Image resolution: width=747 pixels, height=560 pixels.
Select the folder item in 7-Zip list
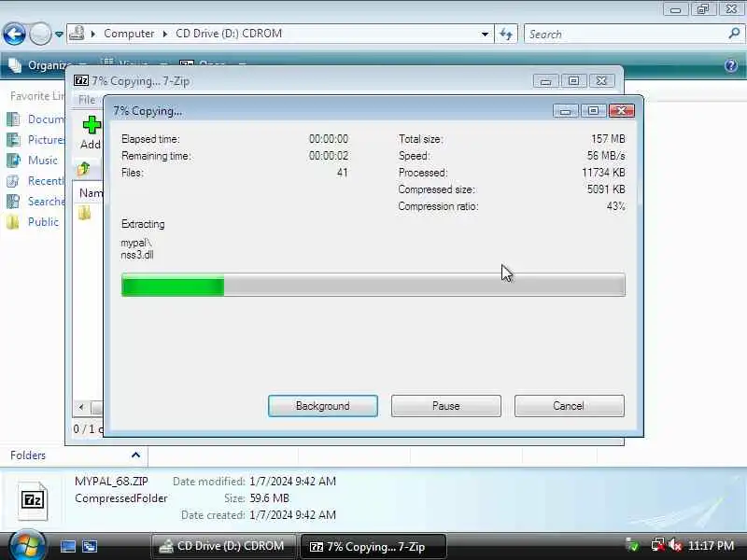point(85,213)
